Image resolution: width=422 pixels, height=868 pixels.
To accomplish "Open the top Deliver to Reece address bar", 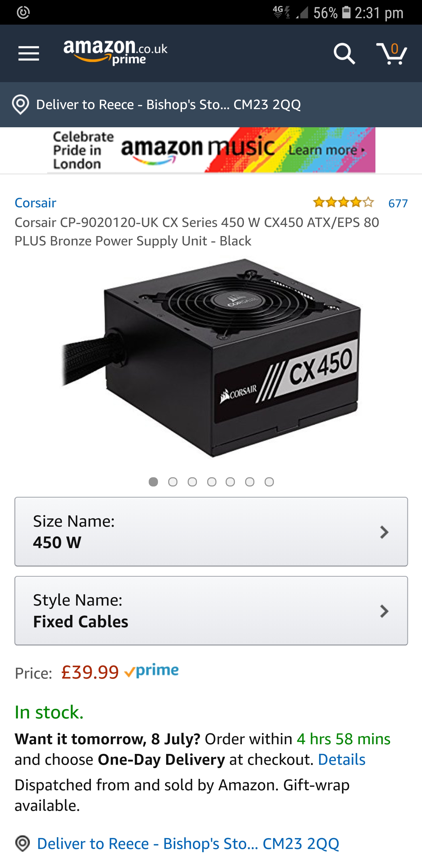I will 211,104.
